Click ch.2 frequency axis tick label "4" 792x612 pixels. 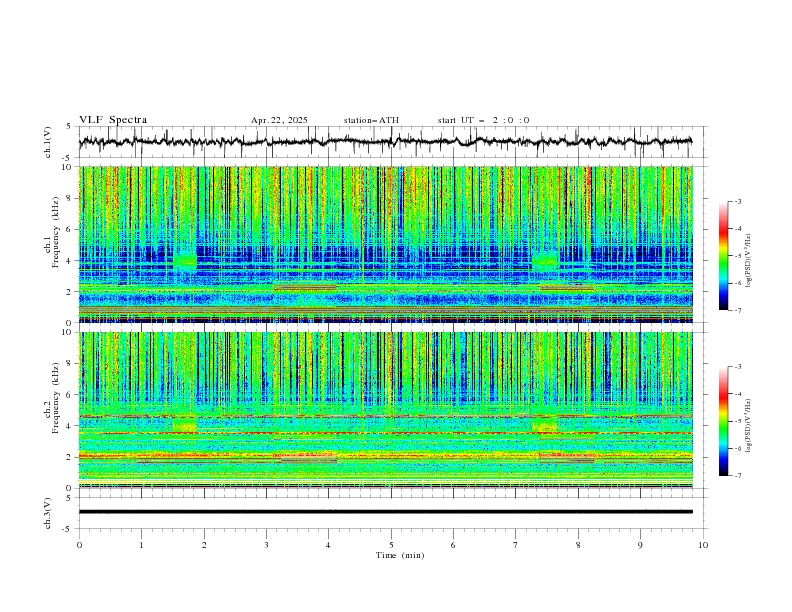point(69,426)
